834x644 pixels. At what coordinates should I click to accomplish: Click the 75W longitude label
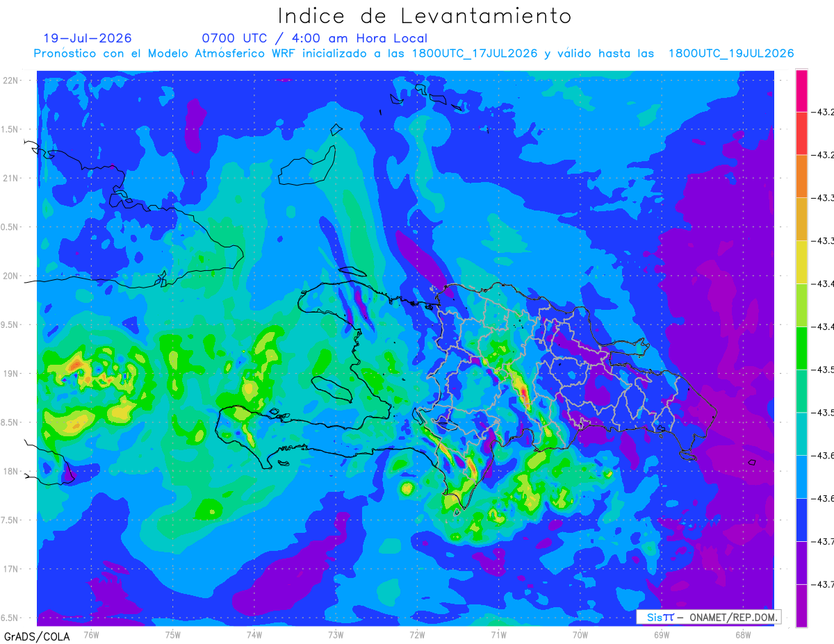[x=173, y=634]
